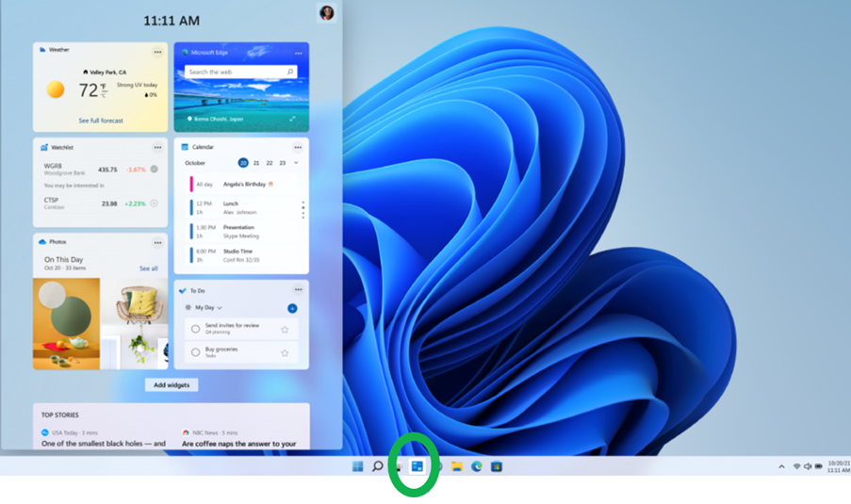Click the Calendar events scroll indicator
Viewport: 851px width, 504px height.
coord(303,209)
